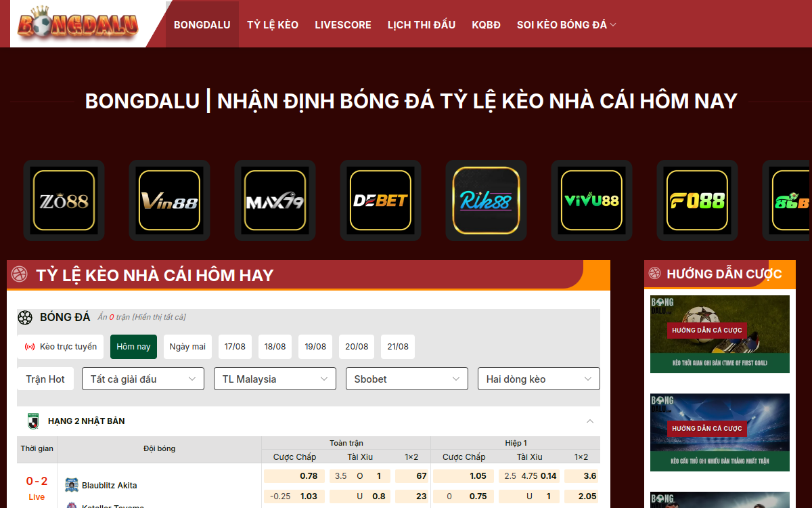Click first-half over odds 0.14
This screenshot has width=812, height=508.
(x=549, y=476)
